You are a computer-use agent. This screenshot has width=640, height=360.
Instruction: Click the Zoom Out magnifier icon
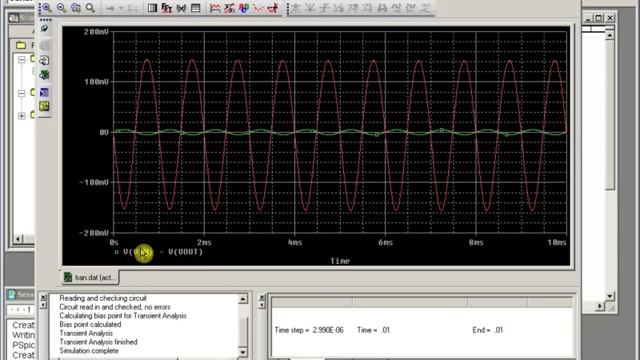point(62,8)
